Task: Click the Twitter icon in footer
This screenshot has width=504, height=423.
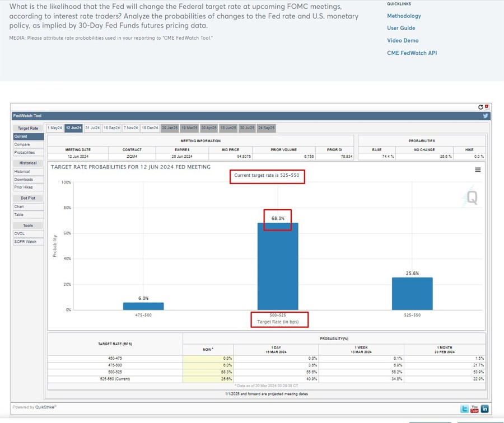Action: click(x=464, y=408)
